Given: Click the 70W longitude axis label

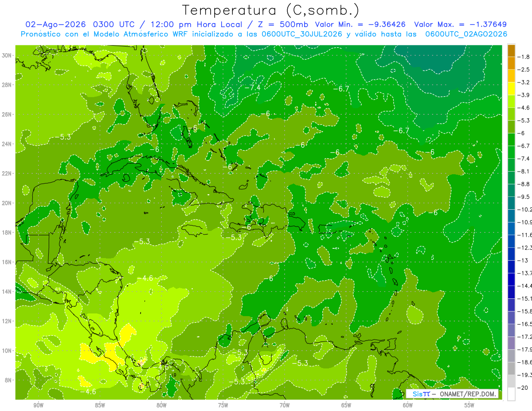Looking at the screenshot, I should pyautogui.click(x=285, y=405).
